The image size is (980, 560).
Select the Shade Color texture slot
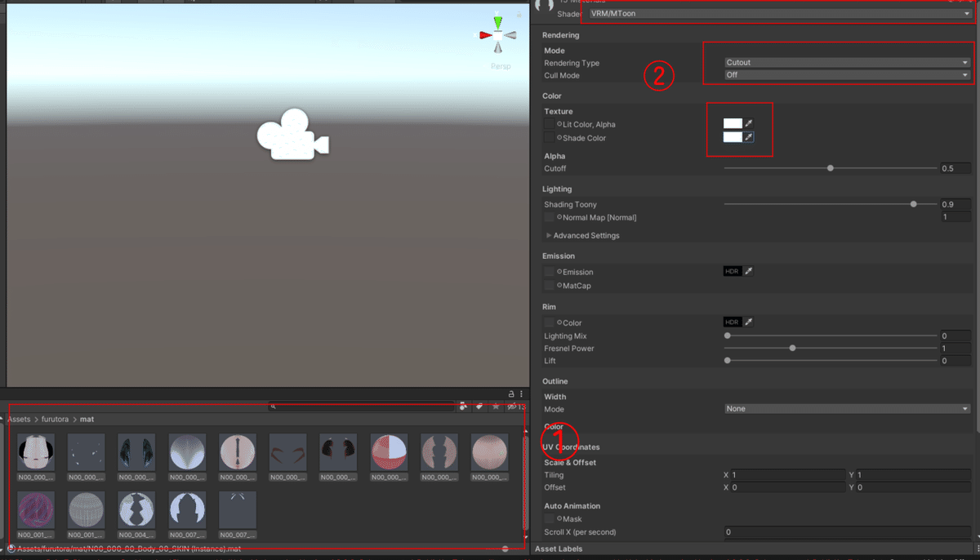point(550,138)
